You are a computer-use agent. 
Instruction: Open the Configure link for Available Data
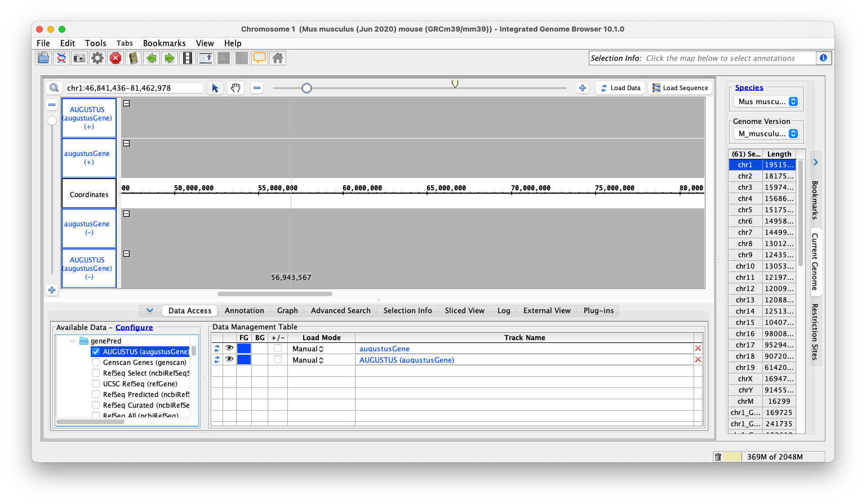pos(134,328)
